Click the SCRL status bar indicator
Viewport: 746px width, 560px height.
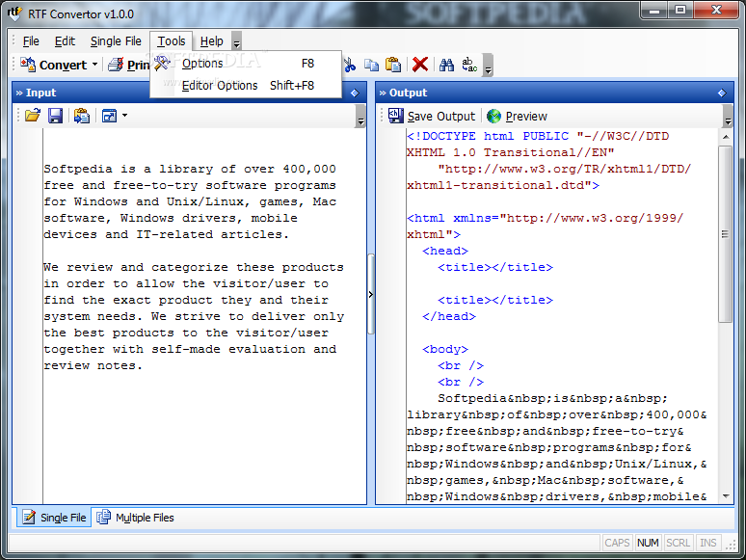[678, 543]
